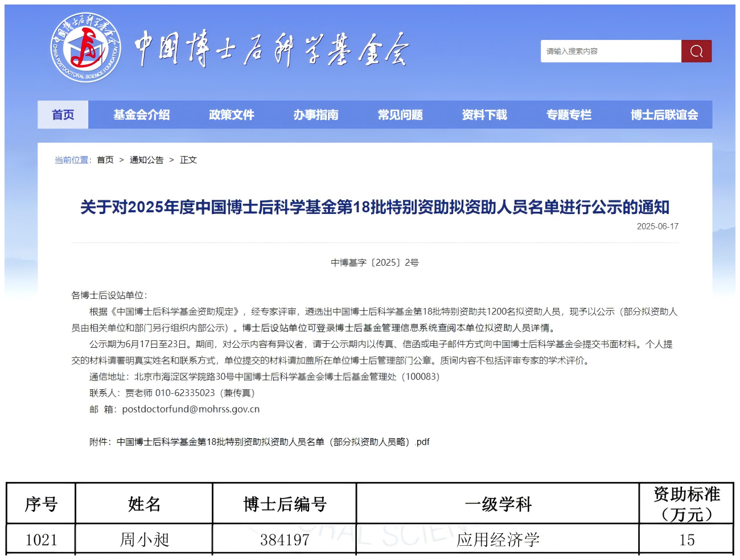Click the article headline about 第18批特别资助

(x=375, y=207)
